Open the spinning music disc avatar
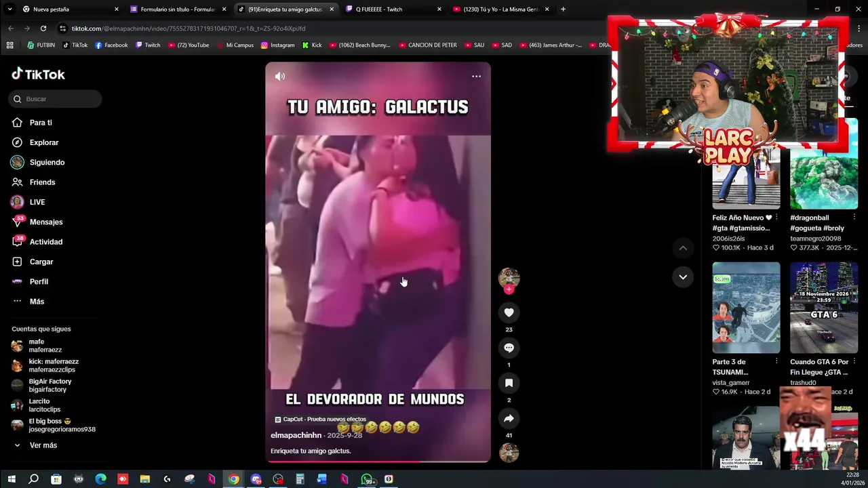Image resolution: width=868 pixels, height=488 pixels. pyautogui.click(x=509, y=453)
